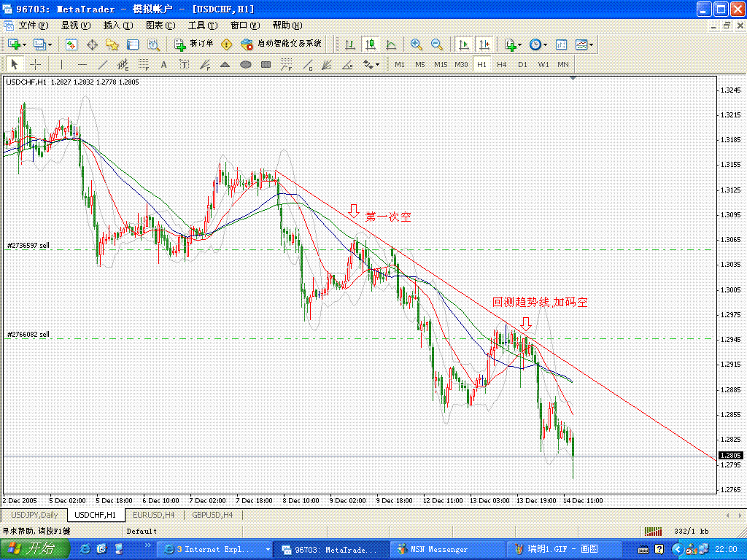The image size is (747, 560).
Task: Select the trendline by angle tool
Action: coord(348,64)
